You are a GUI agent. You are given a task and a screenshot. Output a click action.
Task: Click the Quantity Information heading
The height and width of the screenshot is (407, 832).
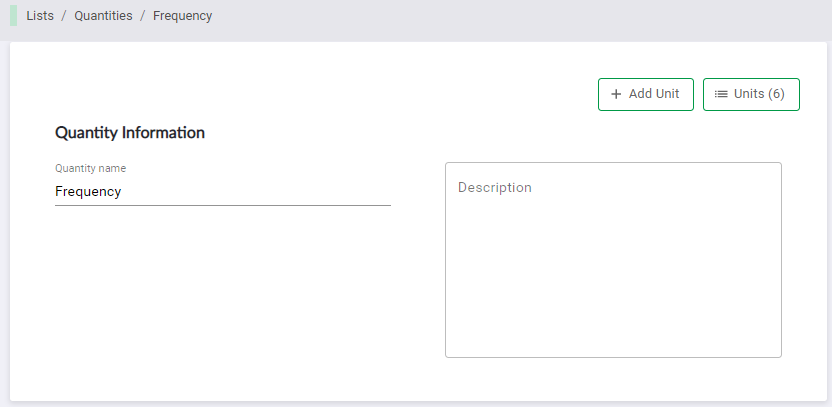click(130, 132)
